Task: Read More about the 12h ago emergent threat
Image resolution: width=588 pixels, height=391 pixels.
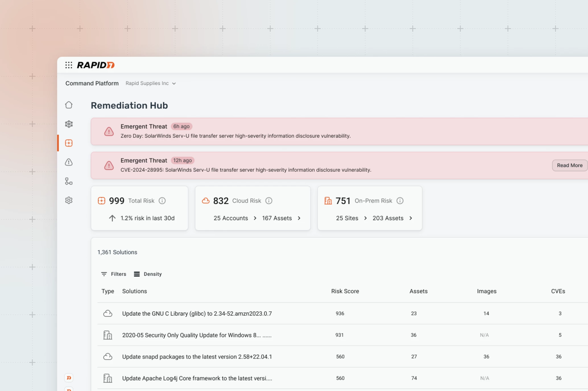Action: pos(569,165)
